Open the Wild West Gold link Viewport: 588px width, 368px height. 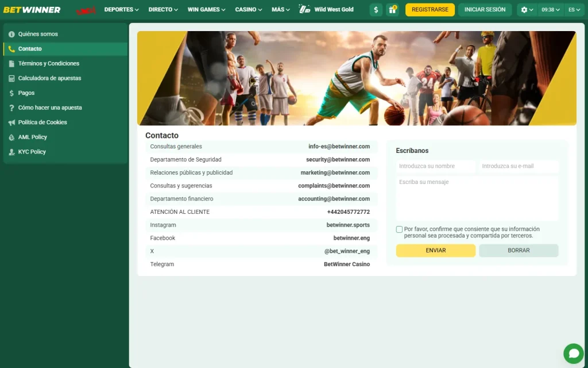[334, 9]
